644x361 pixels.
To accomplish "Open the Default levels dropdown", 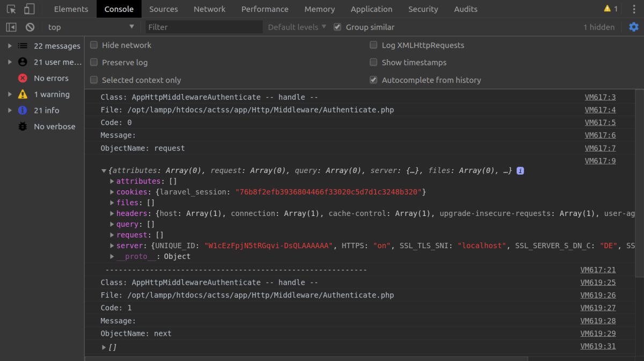I will pos(297,27).
